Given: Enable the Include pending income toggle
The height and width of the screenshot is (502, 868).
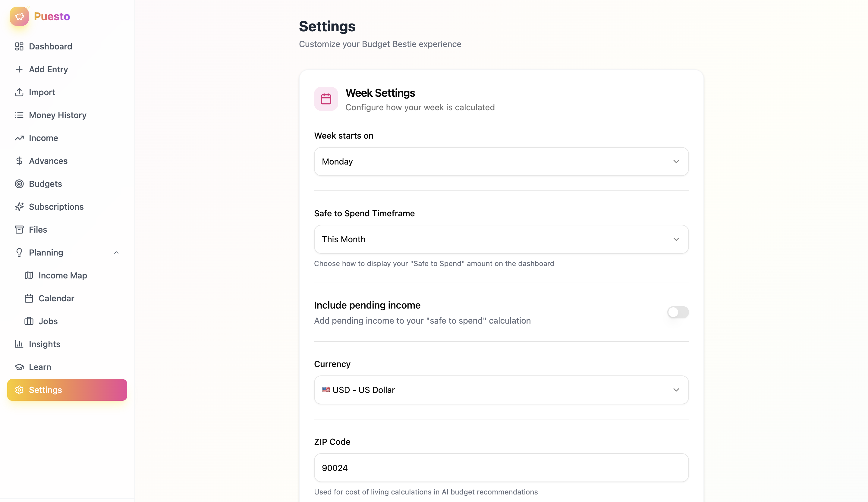Looking at the screenshot, I should (678, 312).
